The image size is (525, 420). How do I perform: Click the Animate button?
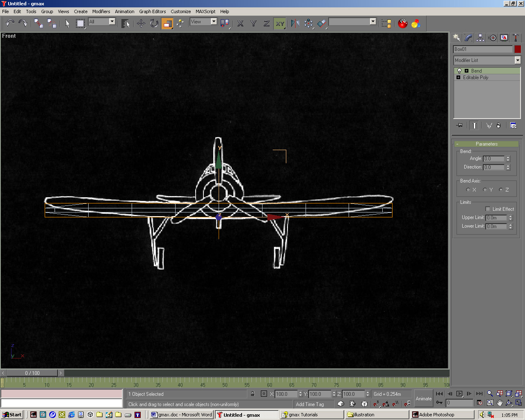point(423,398)
